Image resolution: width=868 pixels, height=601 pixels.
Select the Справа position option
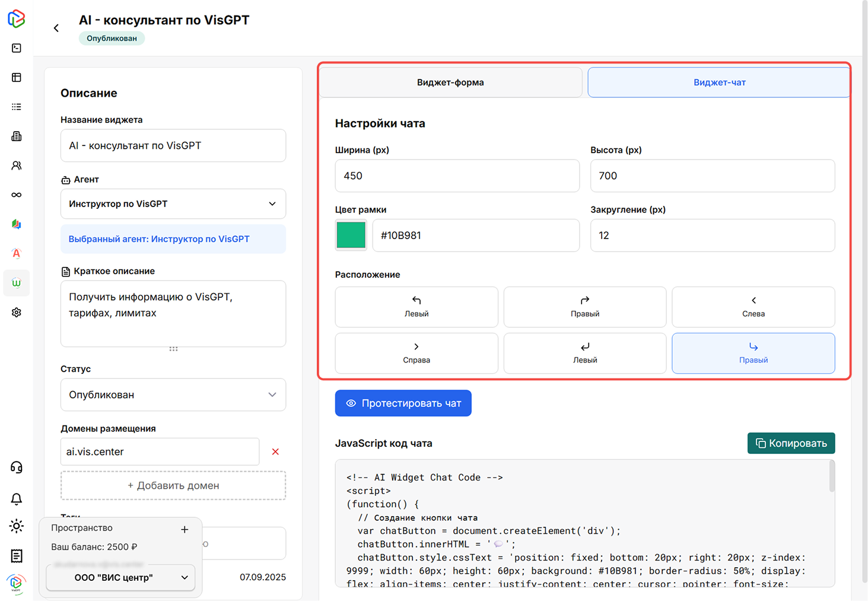[x=416, y=353]
